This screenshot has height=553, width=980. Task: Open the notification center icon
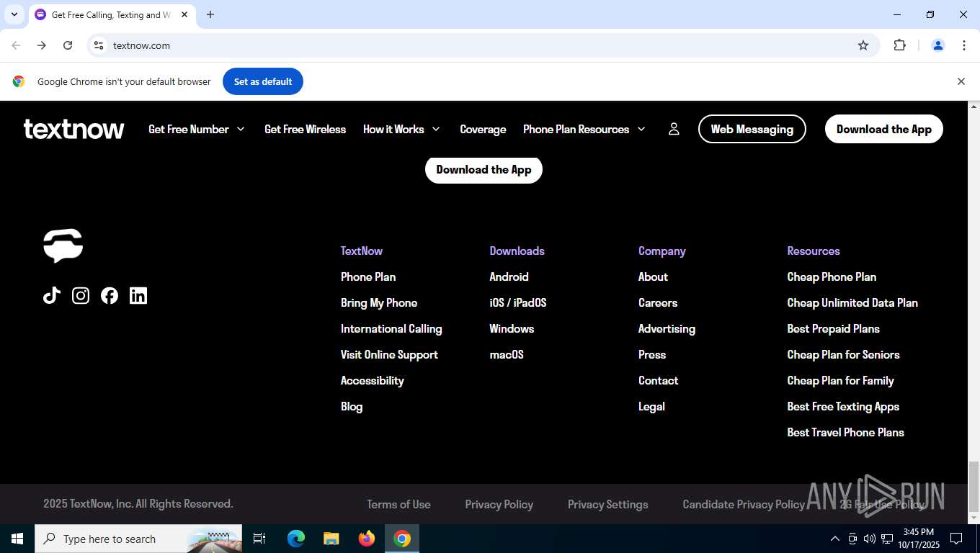click(x=956, y=539)
